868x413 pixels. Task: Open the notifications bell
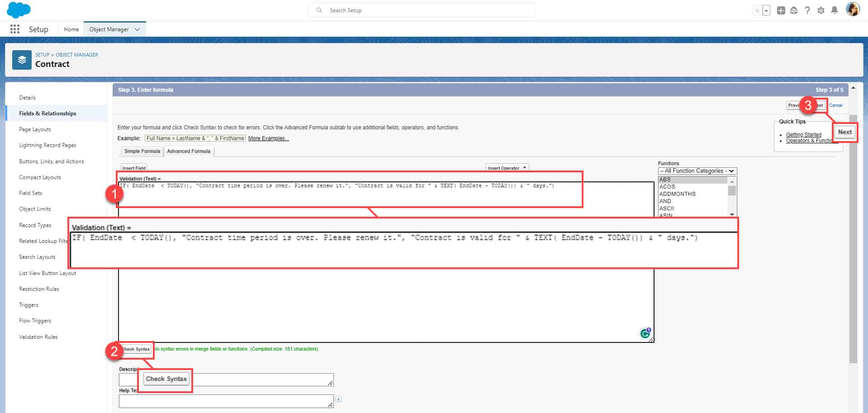coord(835,10)
